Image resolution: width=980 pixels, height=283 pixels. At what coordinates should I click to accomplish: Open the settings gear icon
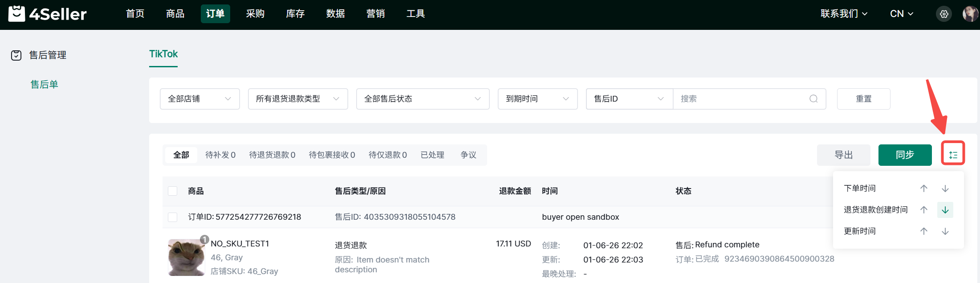click(x=943, y=14)
